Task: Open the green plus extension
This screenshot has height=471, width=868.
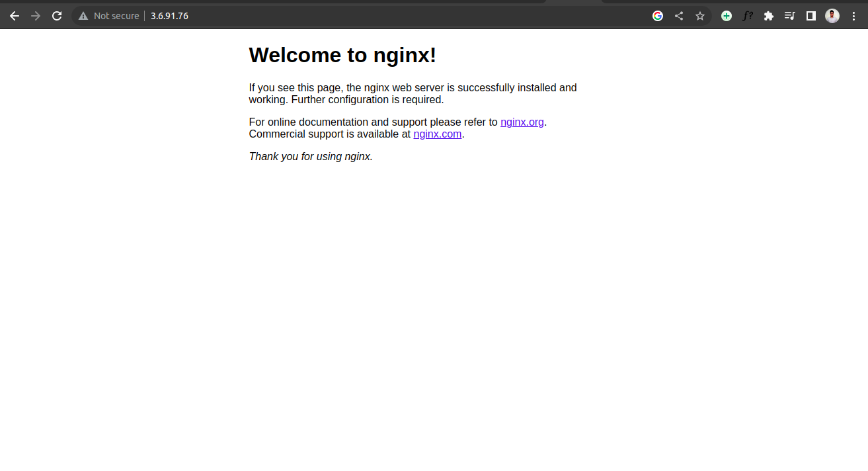Action: [727, 16]
